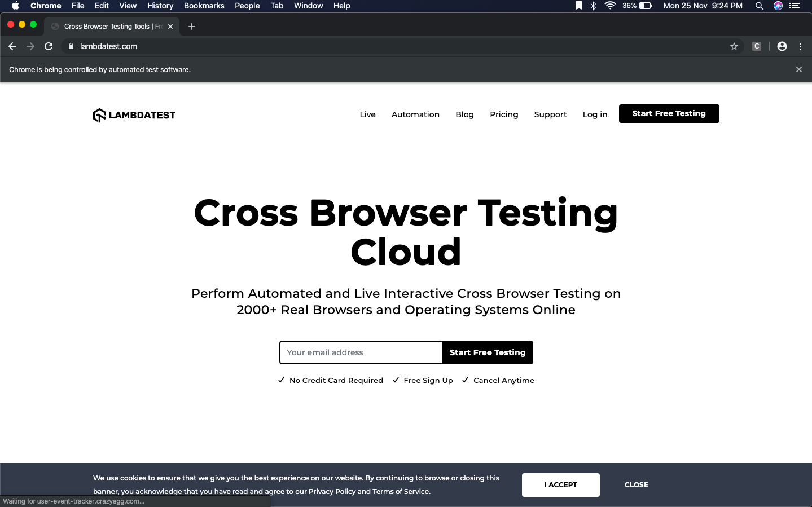Screen dimensions: 812x507
Task: Close the Cross Browser Testing Tools tab
Action: coord(170,27)
